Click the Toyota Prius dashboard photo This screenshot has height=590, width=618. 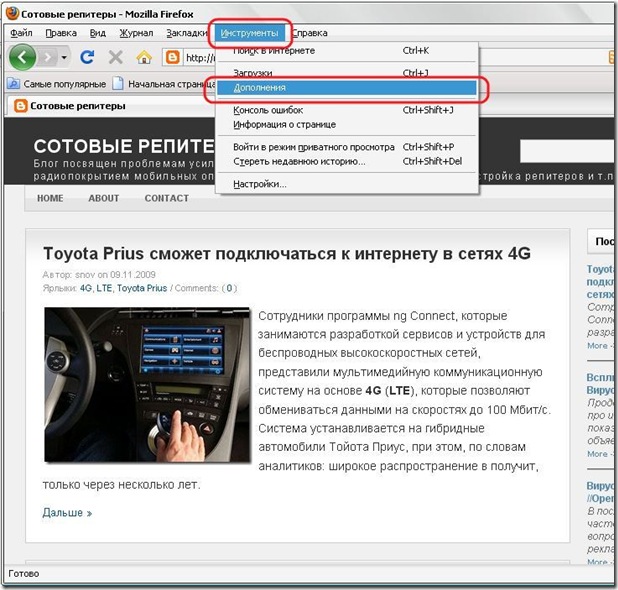coord(147,385)
